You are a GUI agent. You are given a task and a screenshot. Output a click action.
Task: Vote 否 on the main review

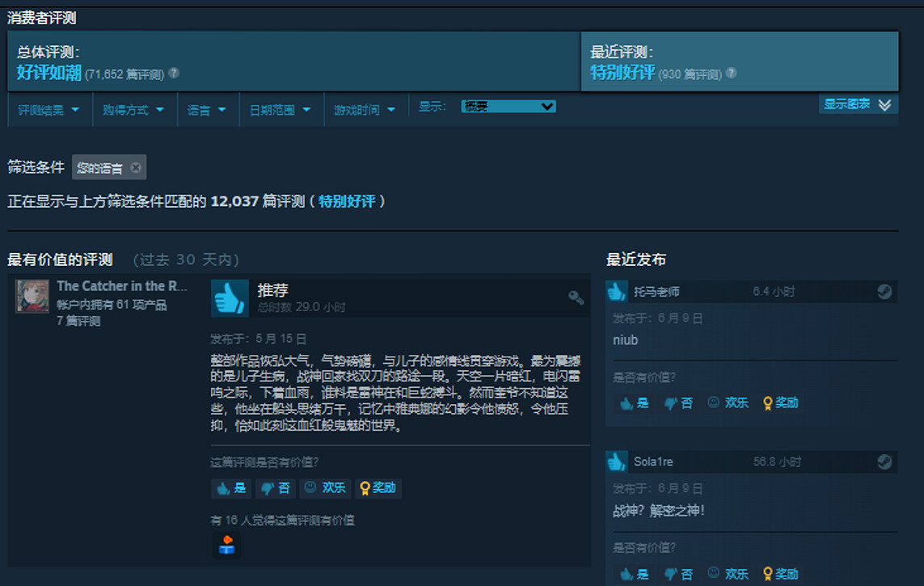pos(275,488)
